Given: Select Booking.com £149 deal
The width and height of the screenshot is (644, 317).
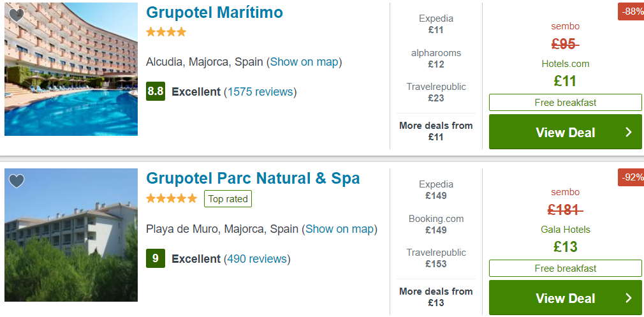Looking at the screenshot, I should 436,225.
